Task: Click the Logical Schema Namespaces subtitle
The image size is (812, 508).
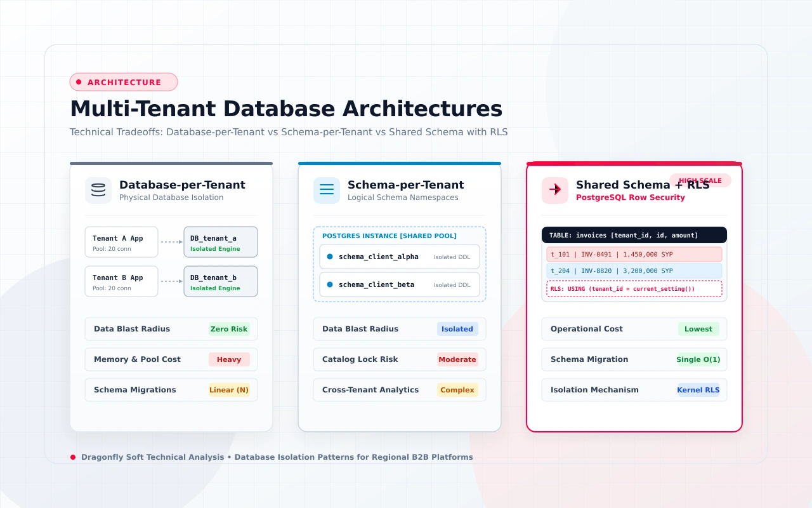Action: pos(403,197)
